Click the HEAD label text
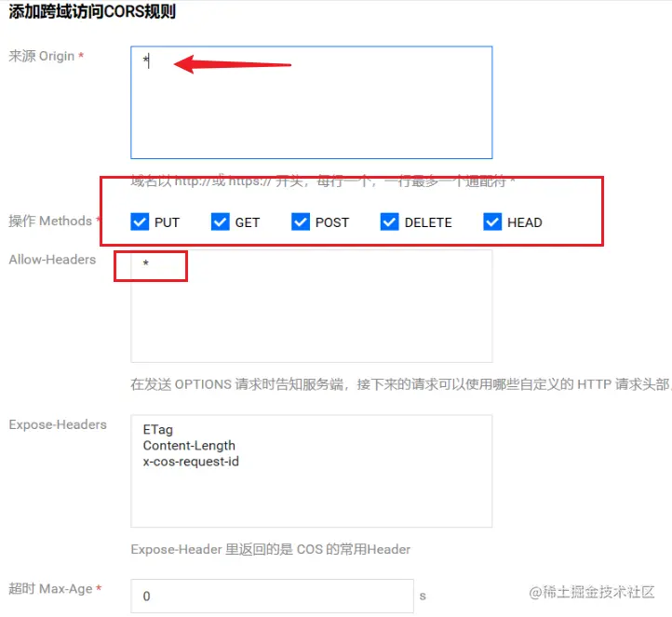The width and height of the screenshot is (672, 617). (x=525, y=222)
